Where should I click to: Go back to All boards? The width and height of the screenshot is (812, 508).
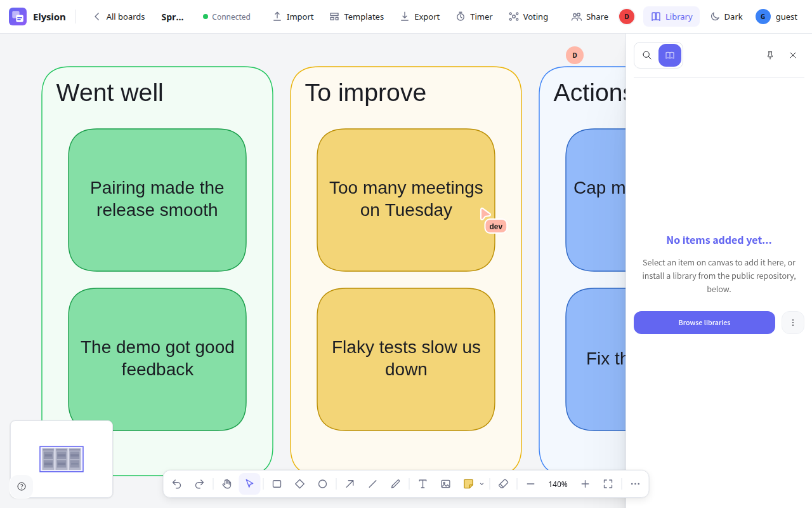pos(119,17)
